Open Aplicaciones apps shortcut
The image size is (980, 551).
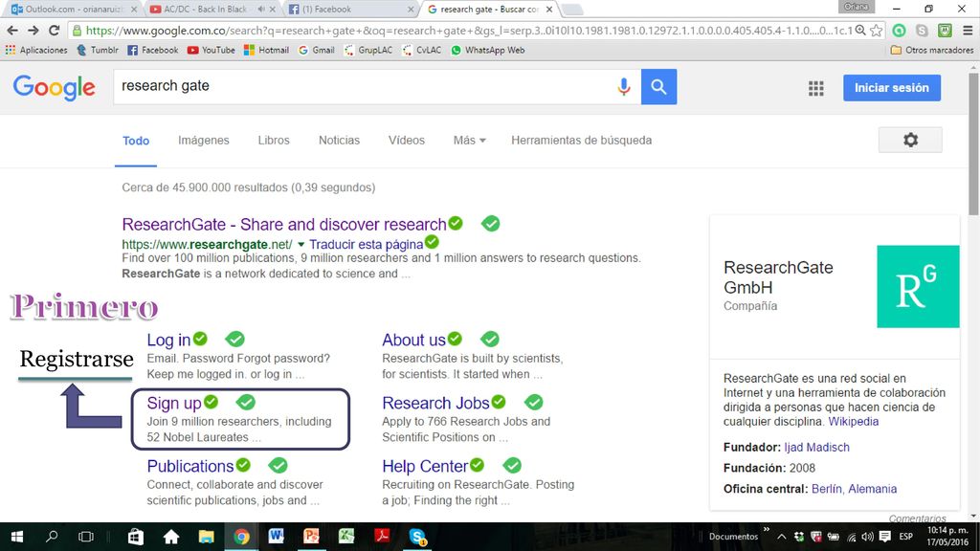(36, 50)
